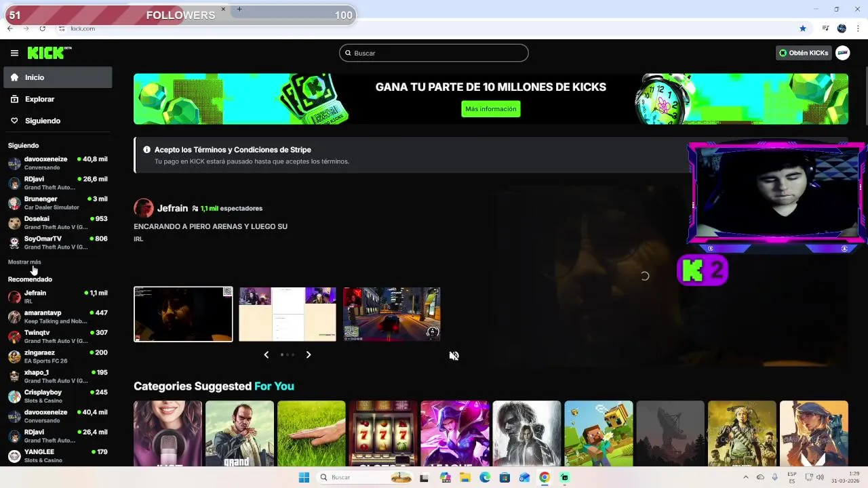Click the Jefrain streamer avatar in the featured section

[x=144, y=208]
